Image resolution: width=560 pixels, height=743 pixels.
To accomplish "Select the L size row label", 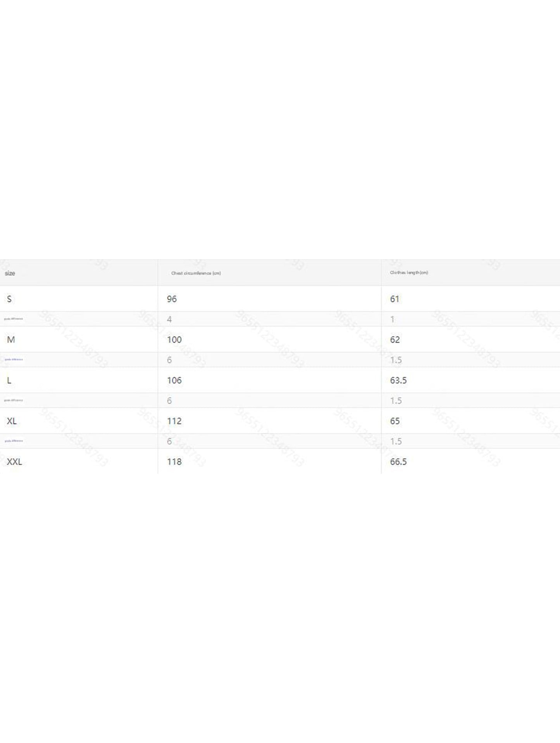I will (x=9, y=380).
